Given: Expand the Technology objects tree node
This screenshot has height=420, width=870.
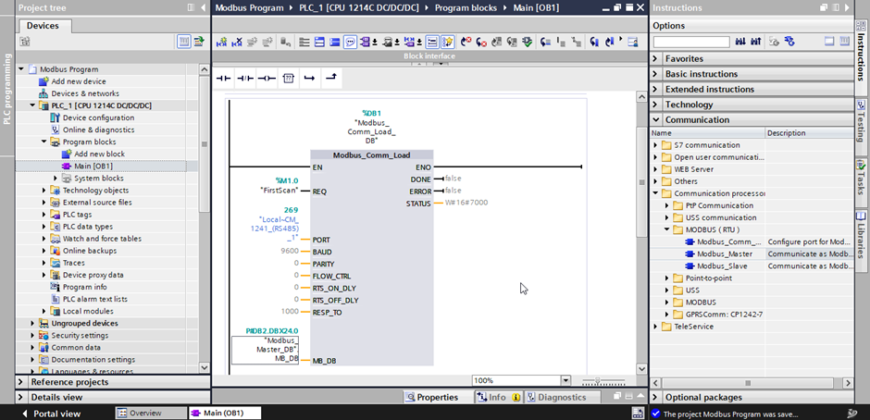Looking at the screenshot, I should tap(44, 190).
